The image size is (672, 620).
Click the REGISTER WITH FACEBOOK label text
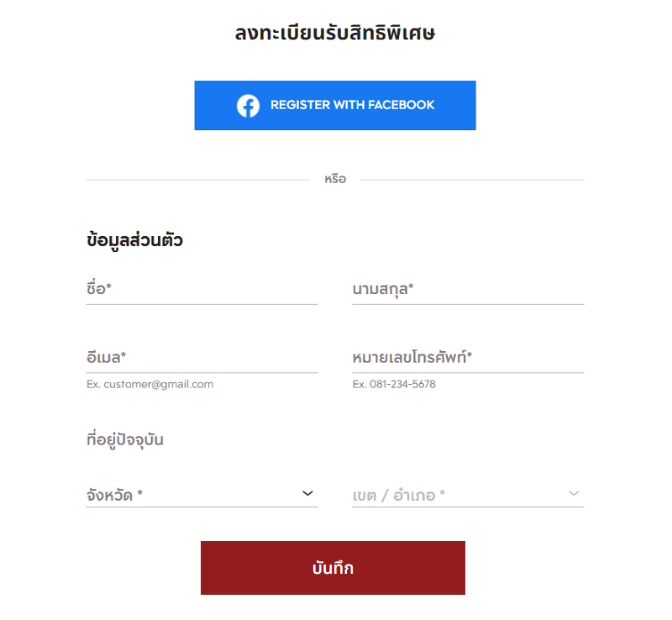[352, 105]
